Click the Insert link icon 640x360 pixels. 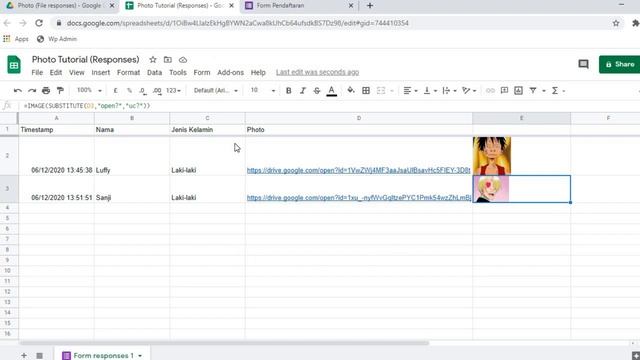pos(490,91)
